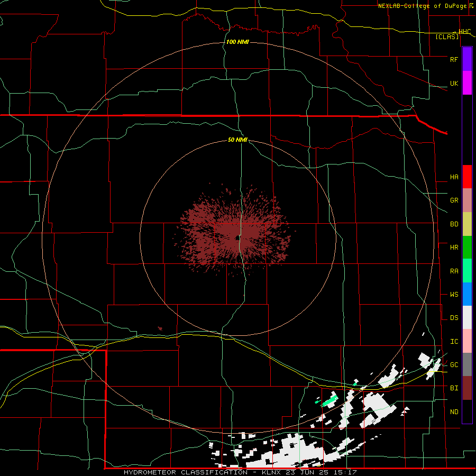This screenshot has width=476, height=476.
Task: Click the red HA legend swatch
Action: pos(467,177)
